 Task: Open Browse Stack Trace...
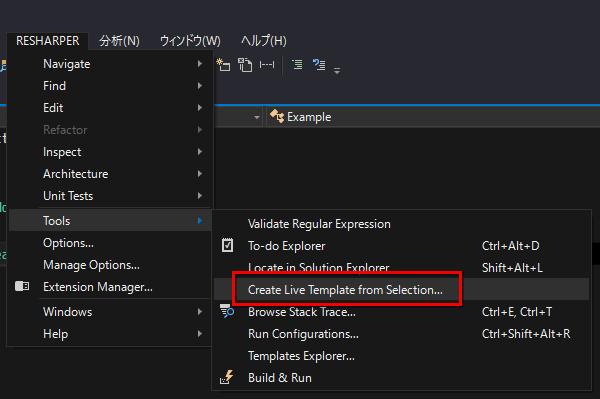click(401, 312)
